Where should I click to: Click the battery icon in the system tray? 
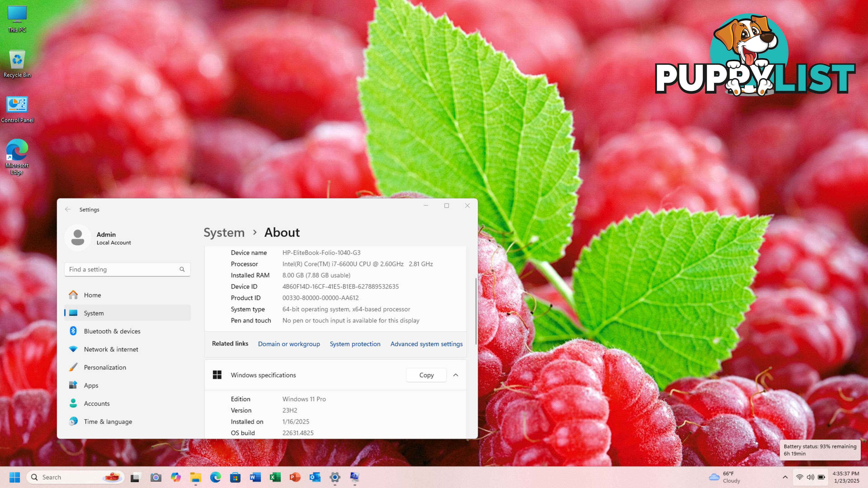[x=821, y=477]
